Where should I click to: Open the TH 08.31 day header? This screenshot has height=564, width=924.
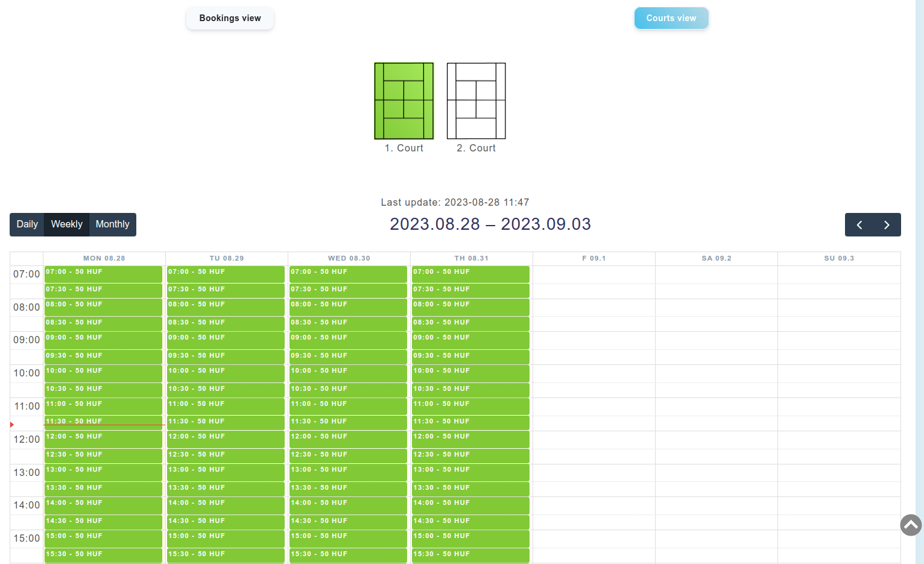[471, 258]
